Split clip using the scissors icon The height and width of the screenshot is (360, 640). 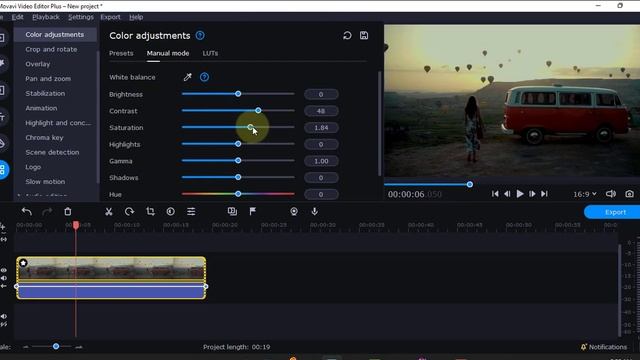click(109, 211)
